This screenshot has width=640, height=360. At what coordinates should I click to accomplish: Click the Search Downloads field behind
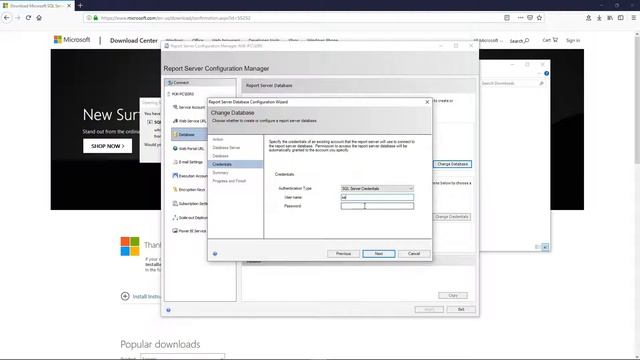[512, 83]
